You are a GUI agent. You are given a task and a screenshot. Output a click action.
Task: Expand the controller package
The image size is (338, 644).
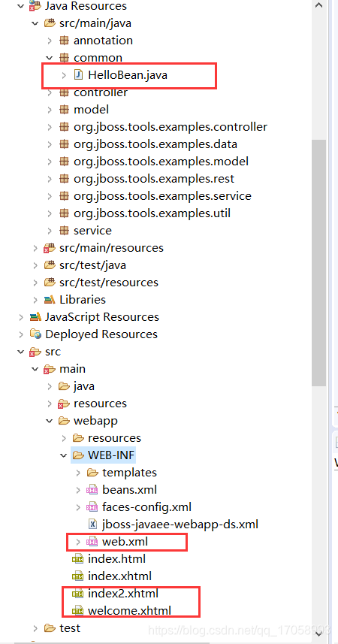[50, 92]
